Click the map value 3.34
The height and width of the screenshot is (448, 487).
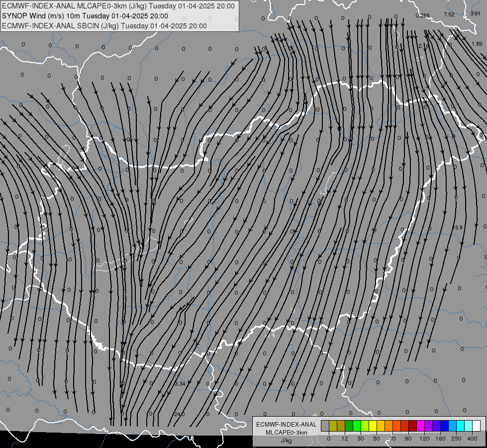click(180, 384)
